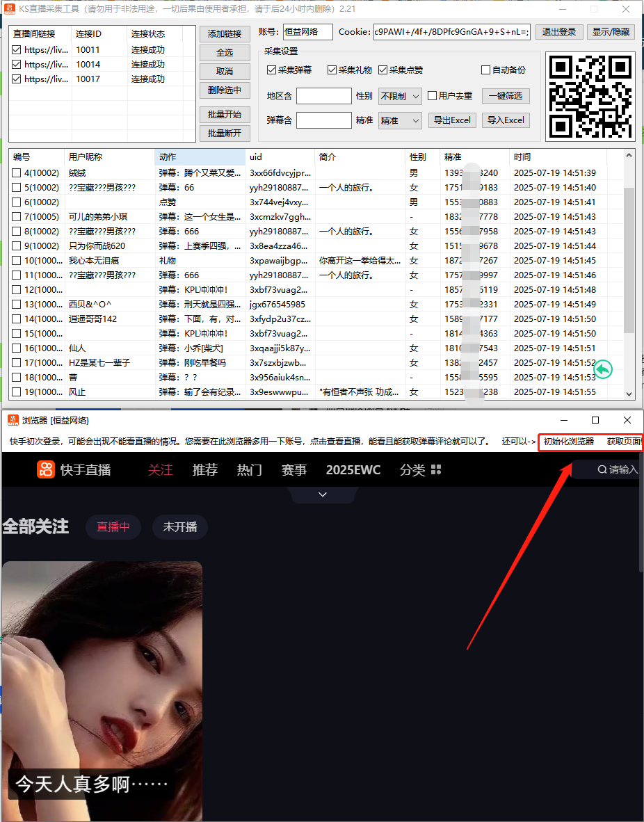Collapse the page header via the down chevron

[x=322, y=494]
